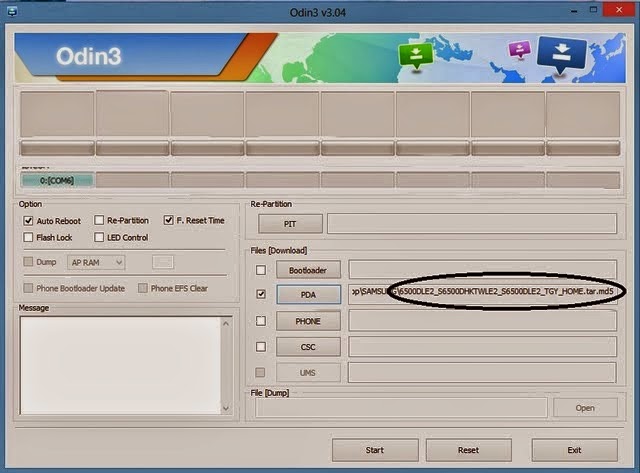Click the Bootloader path field
This screenshot has width=640, height=473.
click(x=482, y=270)
